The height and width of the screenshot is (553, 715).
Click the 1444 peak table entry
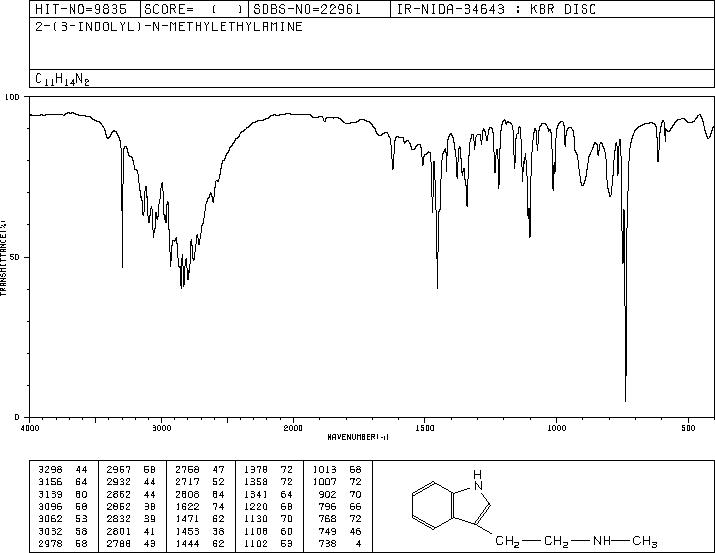click(x=200, y=543)
